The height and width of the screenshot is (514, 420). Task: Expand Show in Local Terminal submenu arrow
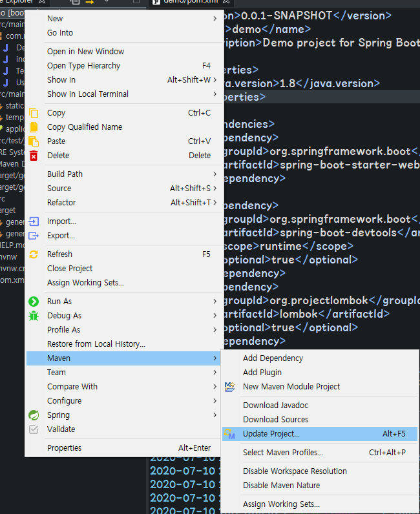(215, 94)
